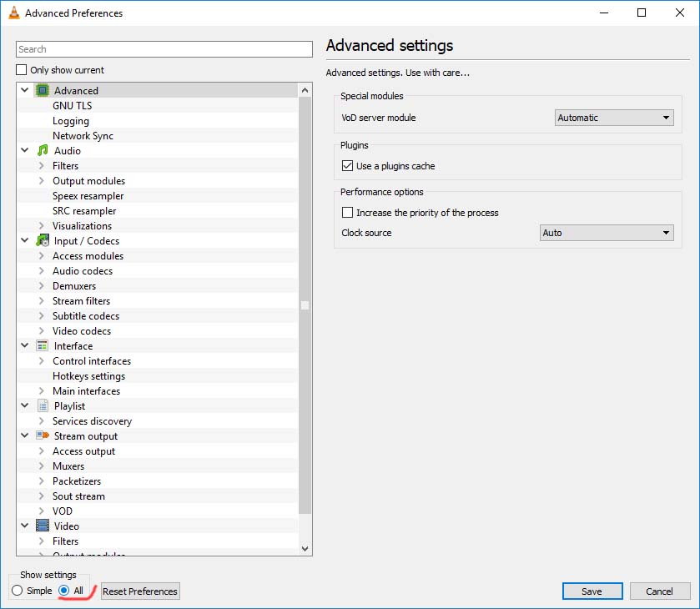The height and width of the screenshot is (609, 700).
Task: Click the Advanced chip icon in tree
Action: pyautogui.click(x=43, y=91)
